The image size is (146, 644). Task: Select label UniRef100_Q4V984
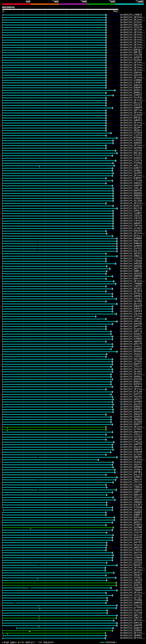131,148
